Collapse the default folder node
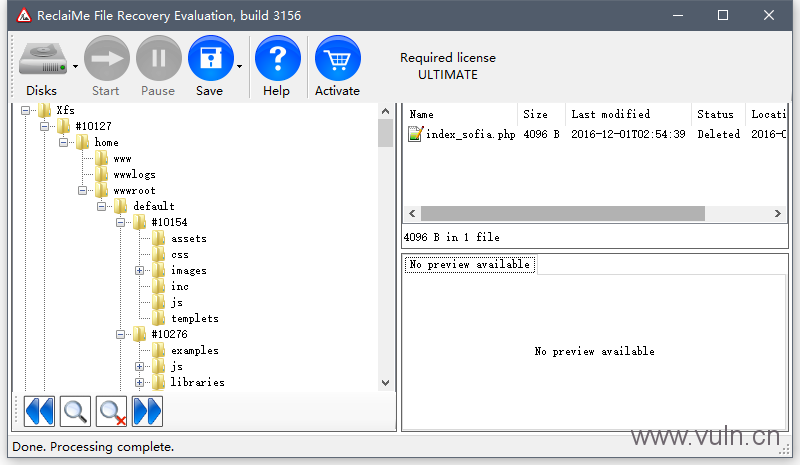Screen dimensions: 800x465 tap(102, 206)
